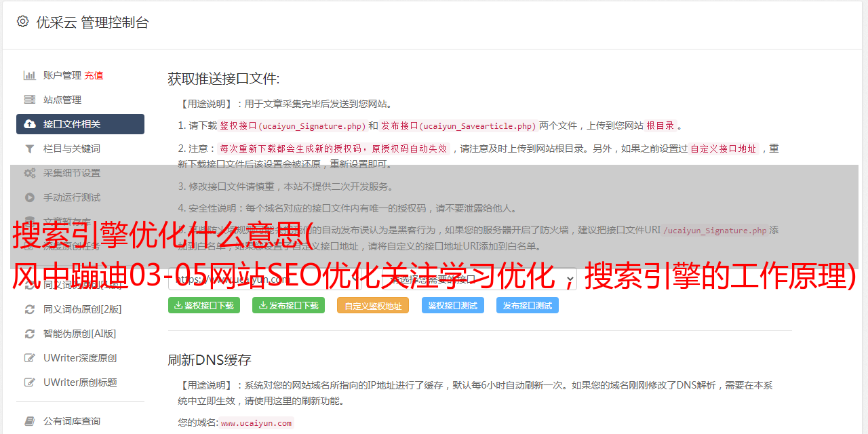Click the 根目录 highlighted text
This screenshot has height=434, width=868.
point(660,125)
